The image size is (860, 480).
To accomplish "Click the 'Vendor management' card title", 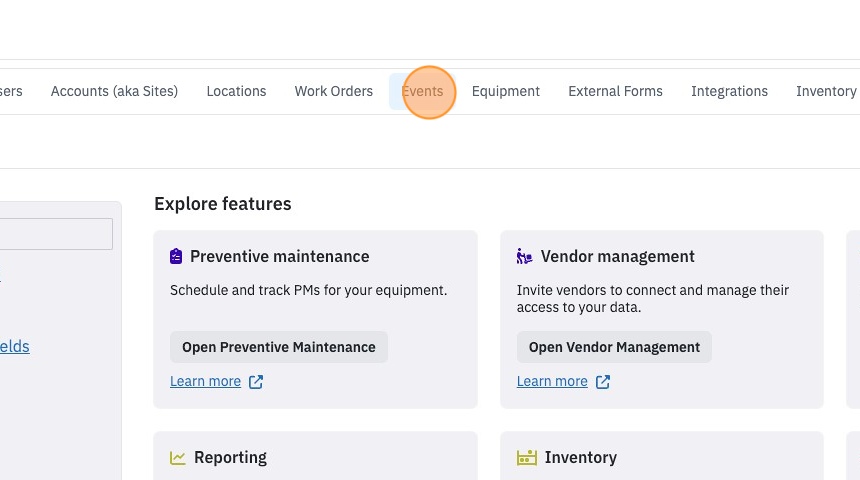I will (x=618, y=256).
